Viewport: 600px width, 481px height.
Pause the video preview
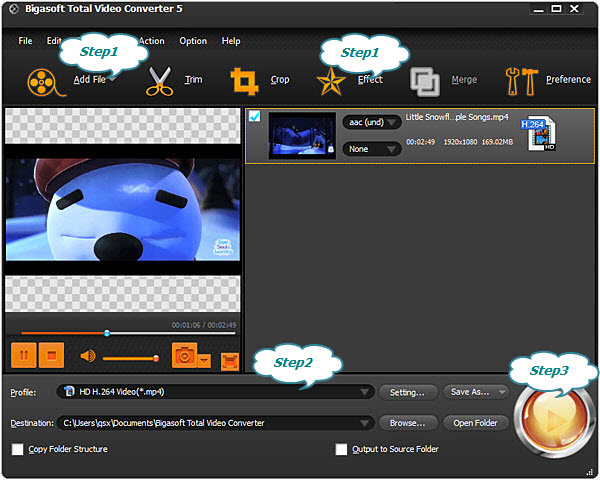(x=24, y=355)
